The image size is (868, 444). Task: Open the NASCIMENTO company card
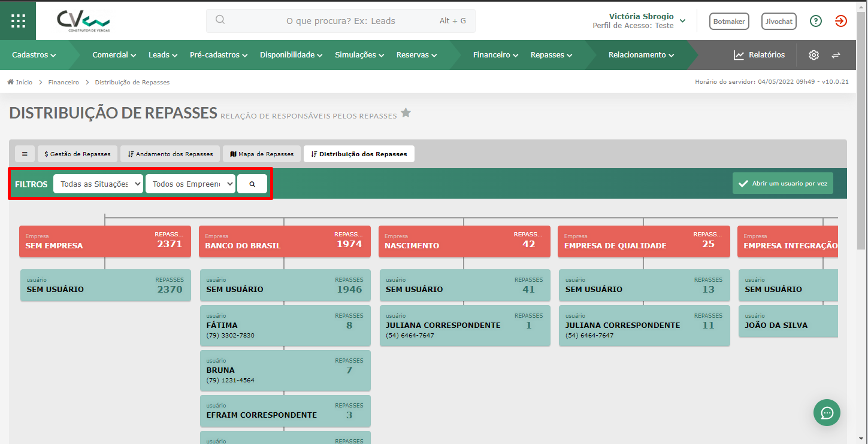tap(464, 241)
